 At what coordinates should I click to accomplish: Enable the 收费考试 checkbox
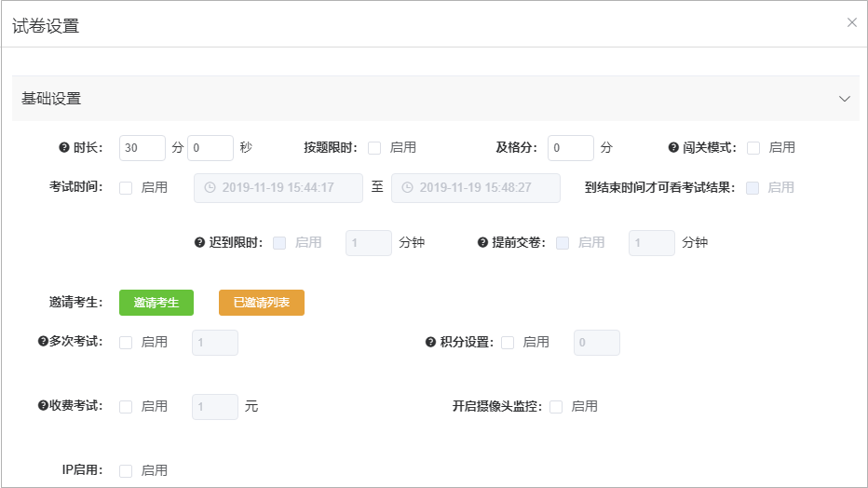point(126,407)
